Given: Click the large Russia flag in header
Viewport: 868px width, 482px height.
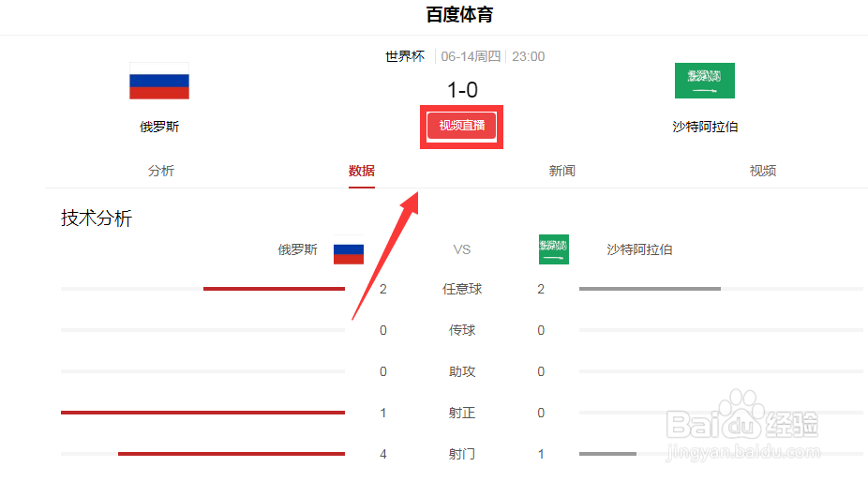Looking at the screenshot, I should point(159,81).
